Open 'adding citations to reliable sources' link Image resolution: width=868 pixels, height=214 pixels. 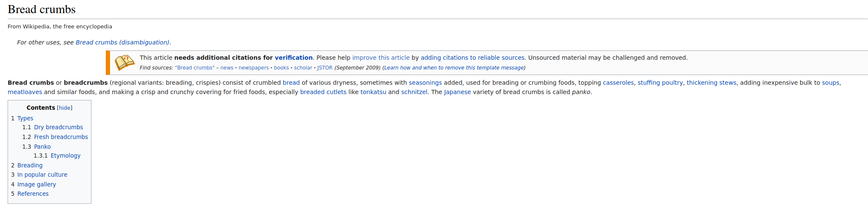point(472,58)
